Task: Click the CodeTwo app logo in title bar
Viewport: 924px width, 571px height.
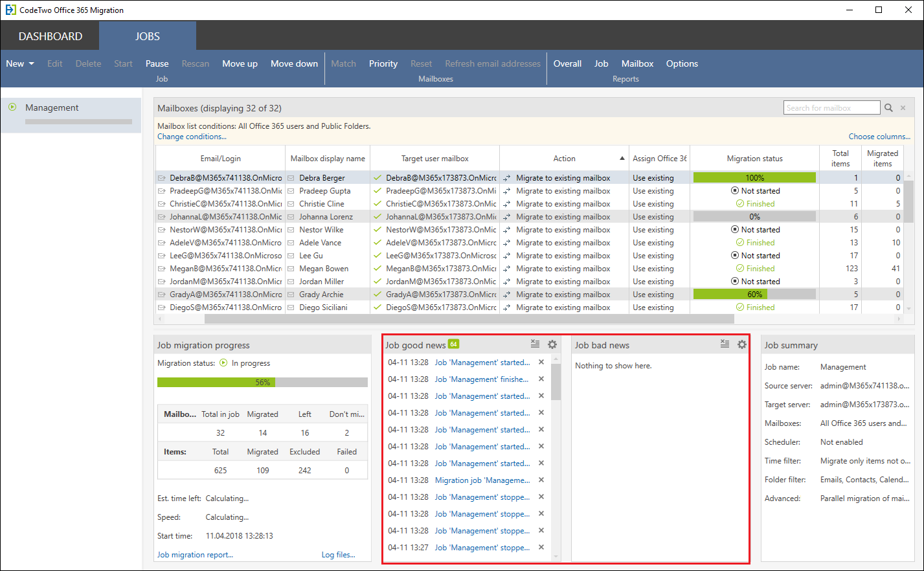Action: point(10,10)
